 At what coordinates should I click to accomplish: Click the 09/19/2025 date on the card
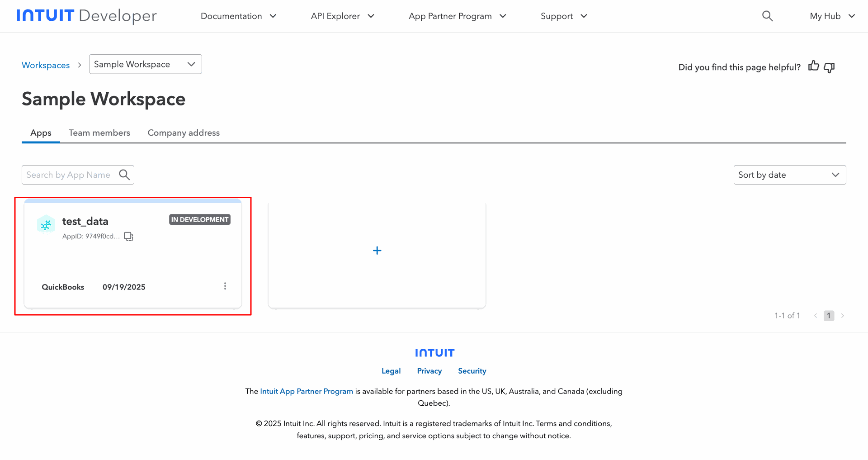124,287
